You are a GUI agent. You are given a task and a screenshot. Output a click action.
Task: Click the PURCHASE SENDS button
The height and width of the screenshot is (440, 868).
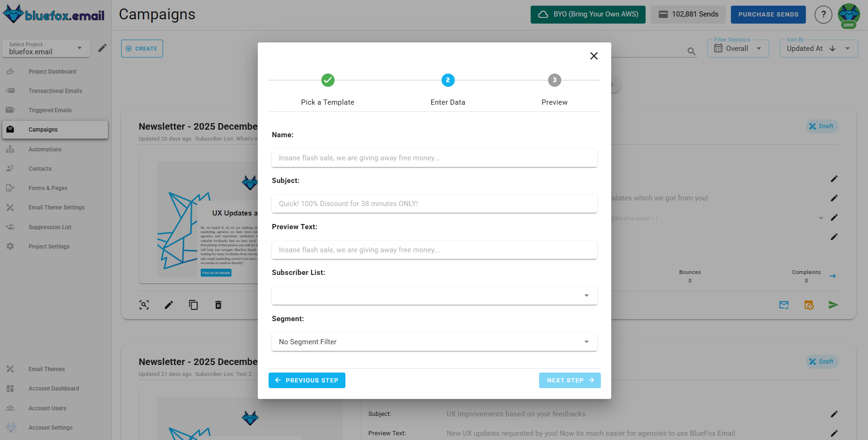click(768, 14)
